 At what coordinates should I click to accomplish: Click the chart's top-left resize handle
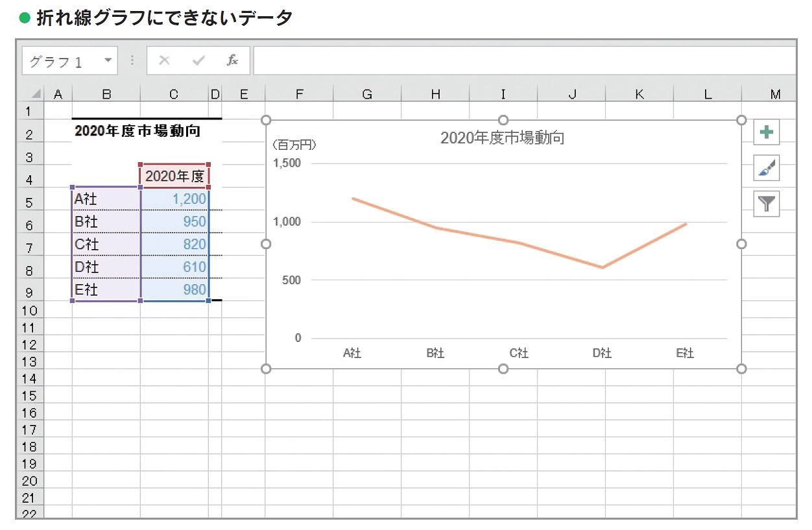click(265, 120)
